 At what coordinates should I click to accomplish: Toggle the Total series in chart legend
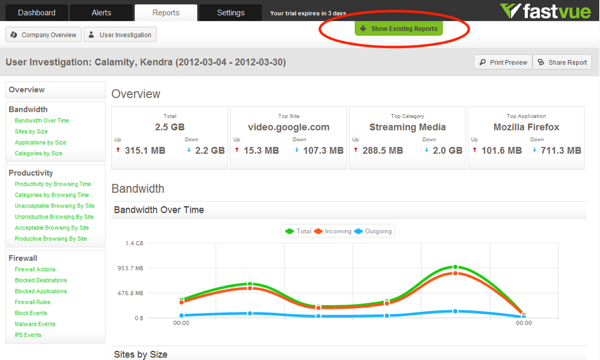[x=298, y=231]
